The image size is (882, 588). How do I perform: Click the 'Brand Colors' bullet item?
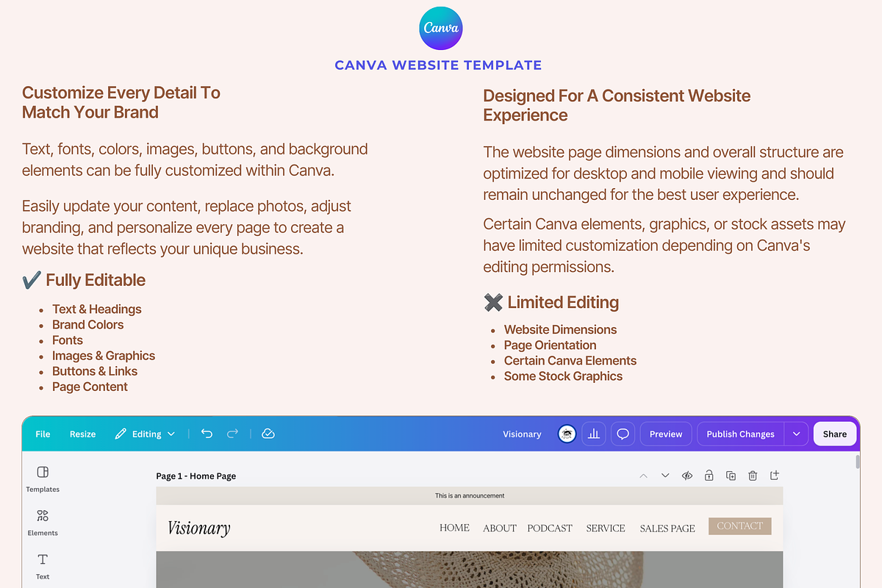click(87, 324)
